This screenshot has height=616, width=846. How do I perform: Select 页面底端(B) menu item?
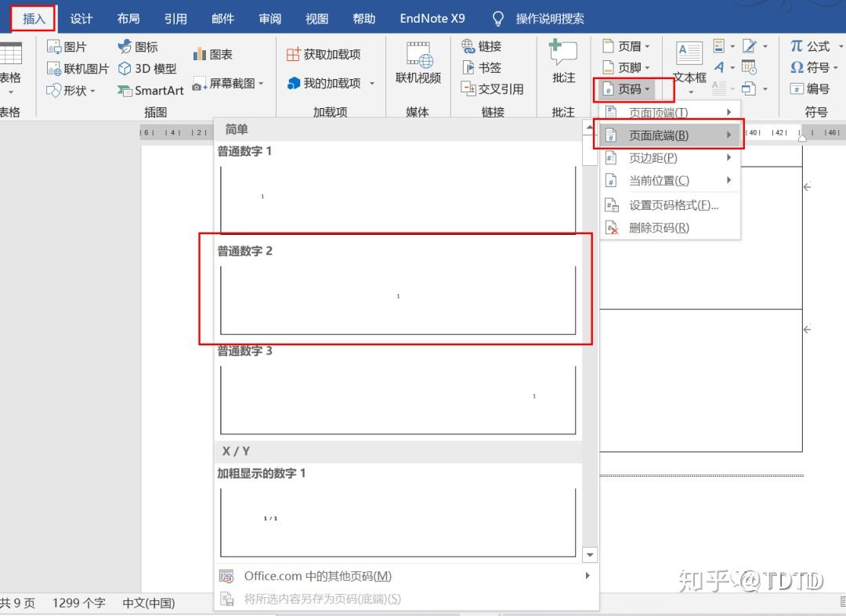point(669,135)
